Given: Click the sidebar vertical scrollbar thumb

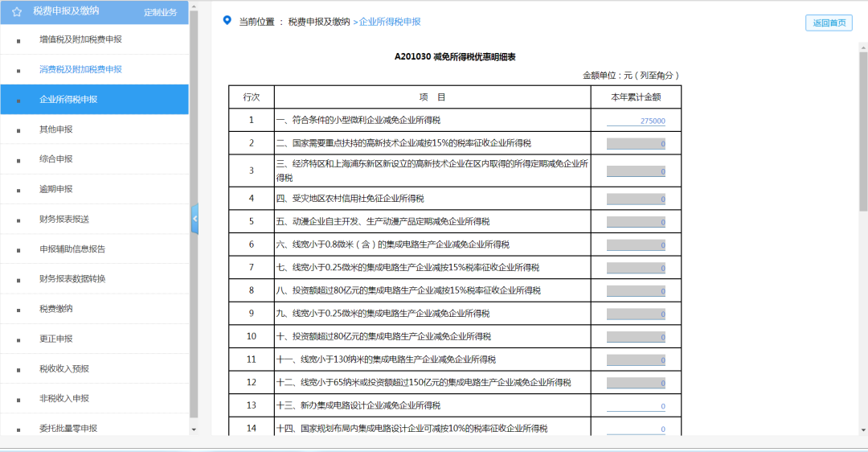Looking at the screenshot, I should pos(194,215).
